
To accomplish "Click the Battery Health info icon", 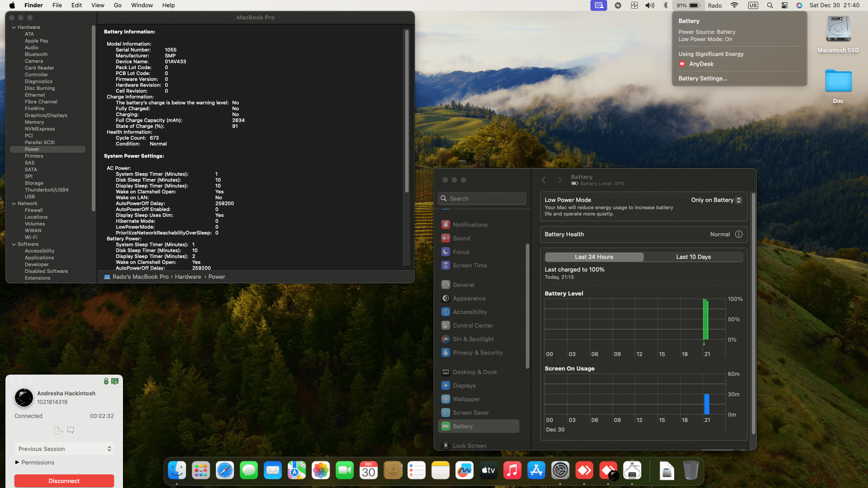I will tap(739, 234).
